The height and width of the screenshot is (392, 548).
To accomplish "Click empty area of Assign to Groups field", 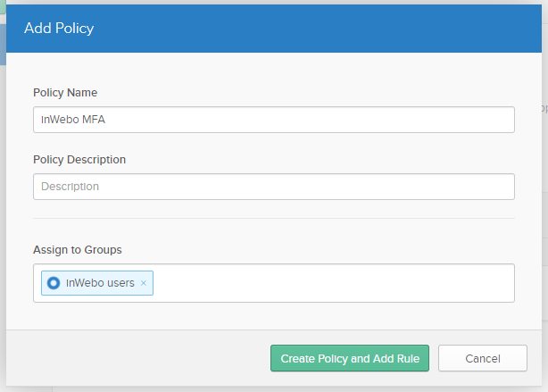I will tap(330, 283).
